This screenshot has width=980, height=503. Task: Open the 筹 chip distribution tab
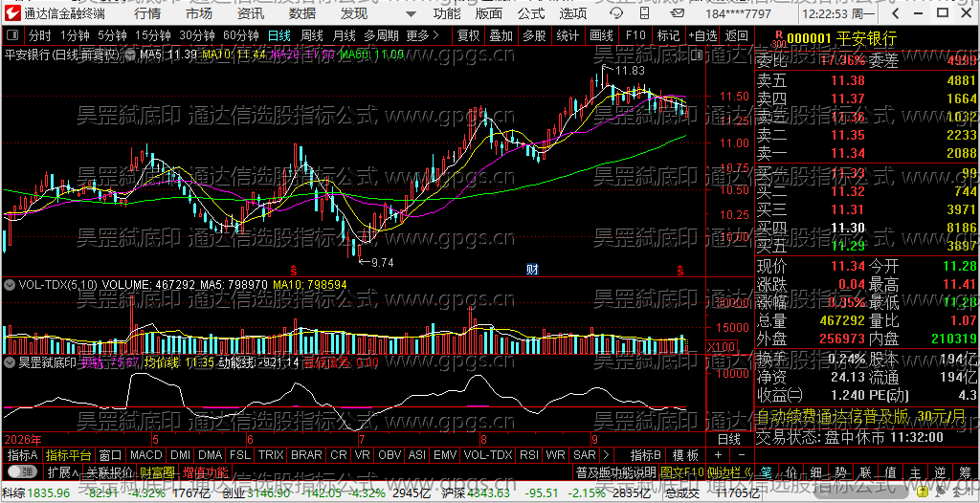(x=965, y=471)
